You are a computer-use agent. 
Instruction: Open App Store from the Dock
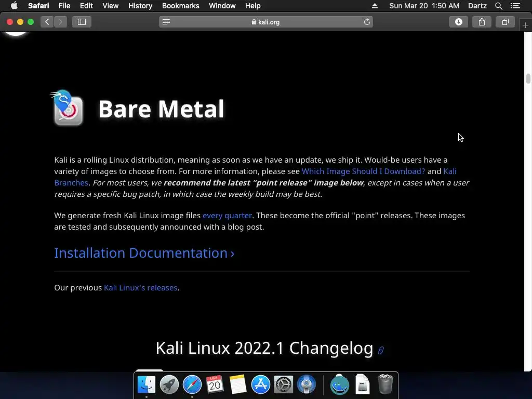pos(261,385)
